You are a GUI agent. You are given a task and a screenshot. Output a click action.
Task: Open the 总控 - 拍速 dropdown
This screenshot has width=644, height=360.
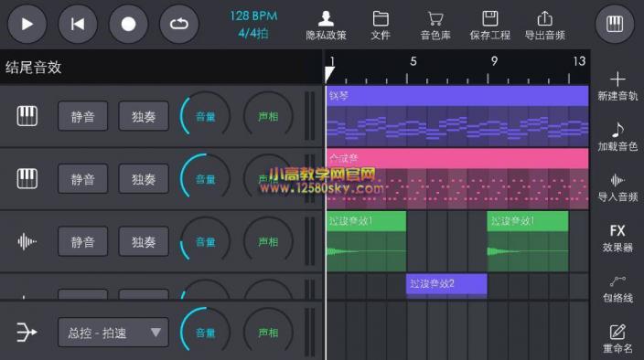pyautogui.click(x=113, y=332)
